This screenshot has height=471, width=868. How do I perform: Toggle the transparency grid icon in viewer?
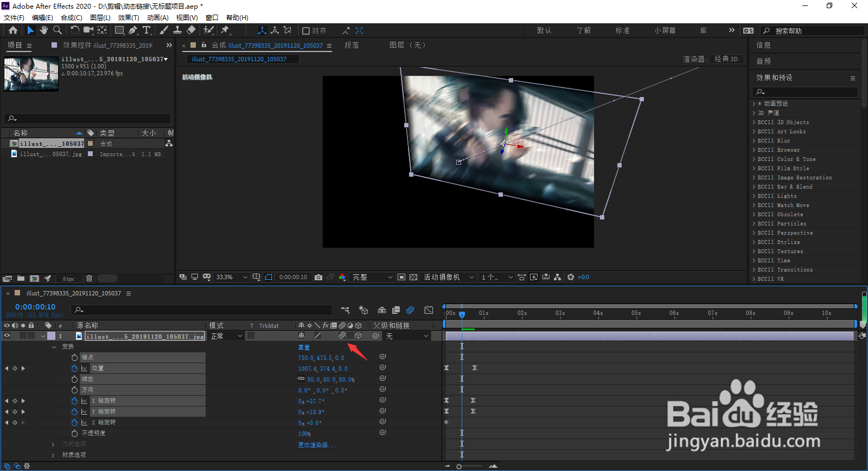413,277
